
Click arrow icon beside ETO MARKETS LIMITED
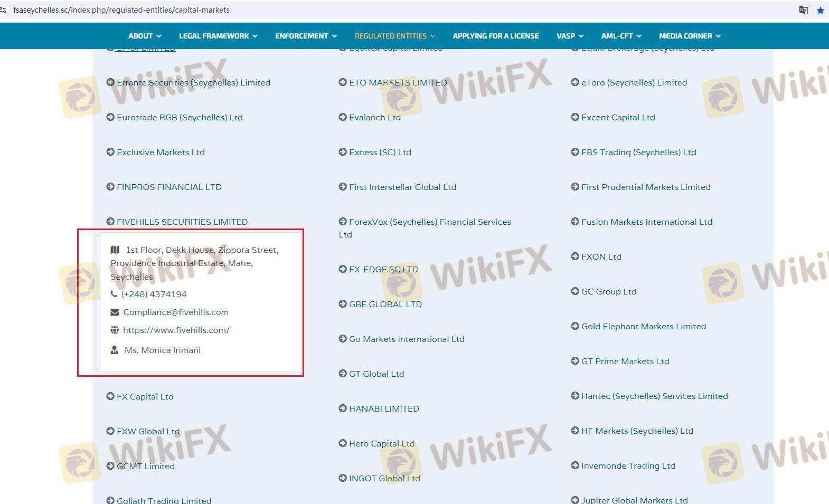343,82
